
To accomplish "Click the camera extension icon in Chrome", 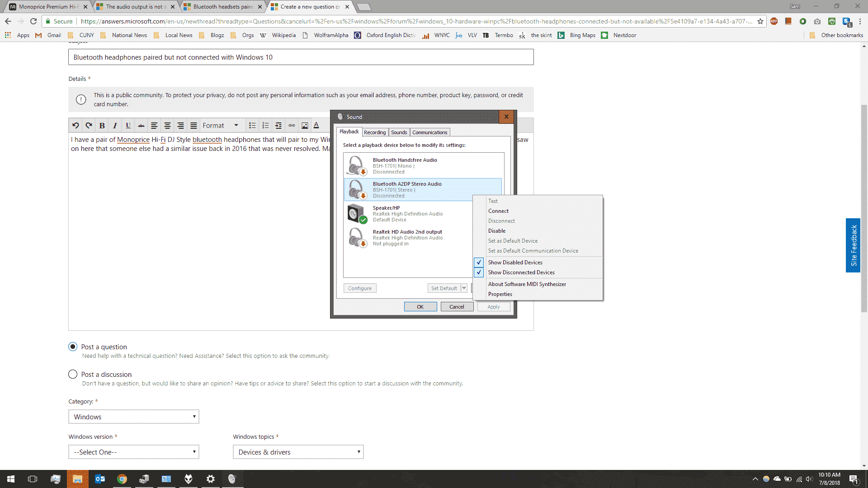I will click(817, 21).
